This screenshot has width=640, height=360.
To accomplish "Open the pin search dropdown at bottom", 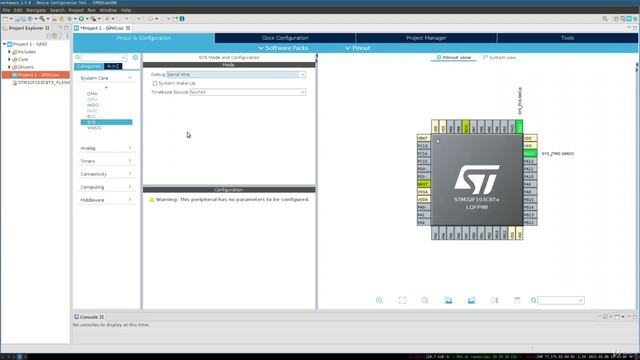I will [580, 301].
